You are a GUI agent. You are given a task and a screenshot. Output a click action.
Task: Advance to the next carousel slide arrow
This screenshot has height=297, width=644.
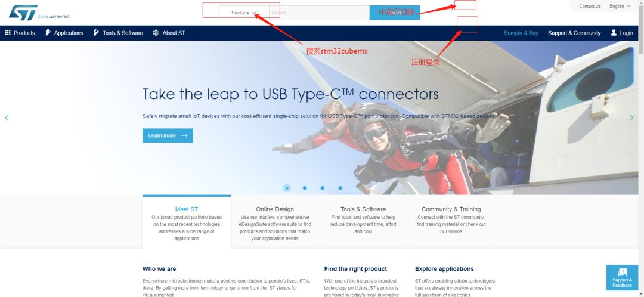coord(631,118)
